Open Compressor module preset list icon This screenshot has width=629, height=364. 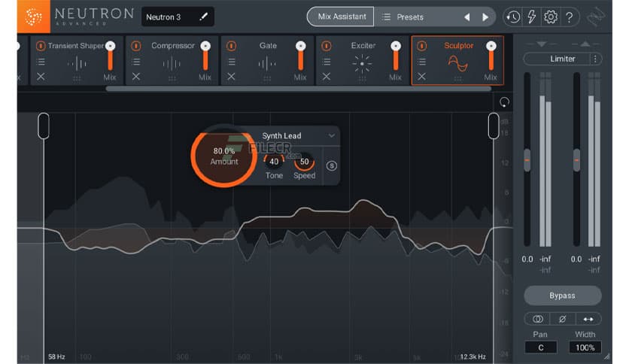(136, 62)
